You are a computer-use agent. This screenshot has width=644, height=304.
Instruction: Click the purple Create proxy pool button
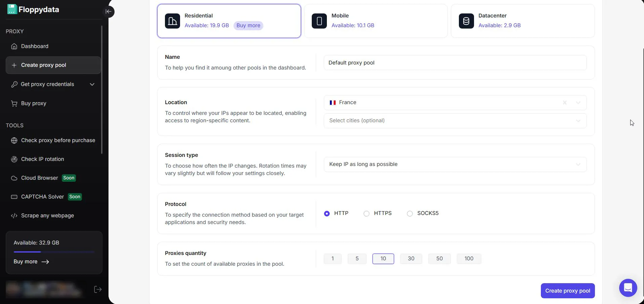click(568, 291)
